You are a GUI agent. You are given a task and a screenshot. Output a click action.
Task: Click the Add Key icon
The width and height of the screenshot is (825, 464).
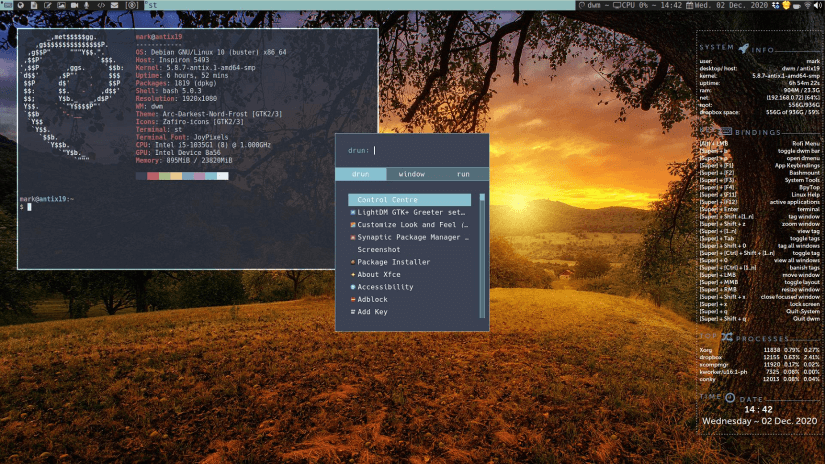[353, 312]
